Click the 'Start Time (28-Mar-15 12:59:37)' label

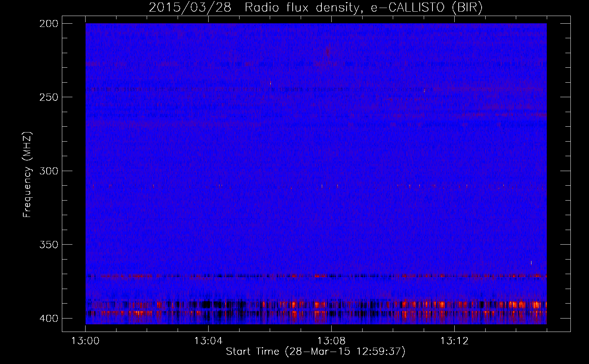point(316,352)
